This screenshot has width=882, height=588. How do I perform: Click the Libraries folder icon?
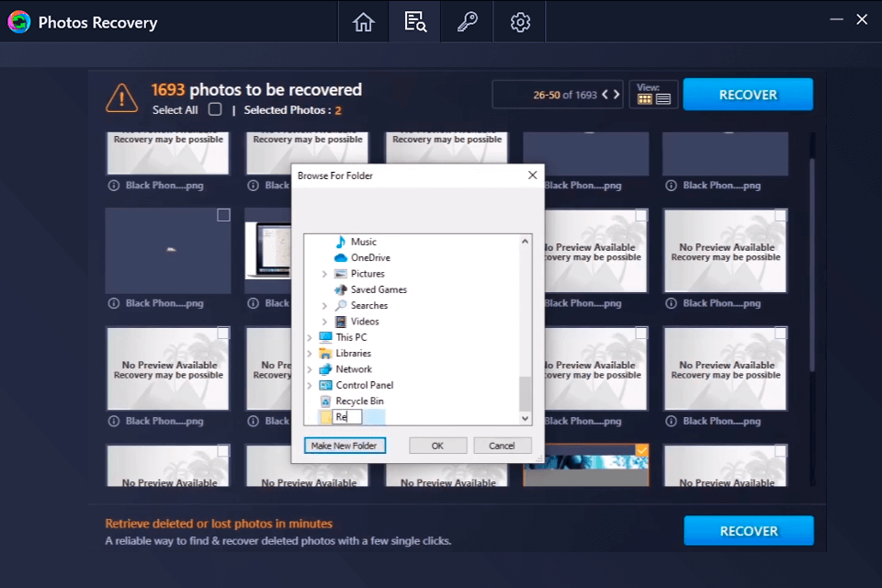point(325,353)
